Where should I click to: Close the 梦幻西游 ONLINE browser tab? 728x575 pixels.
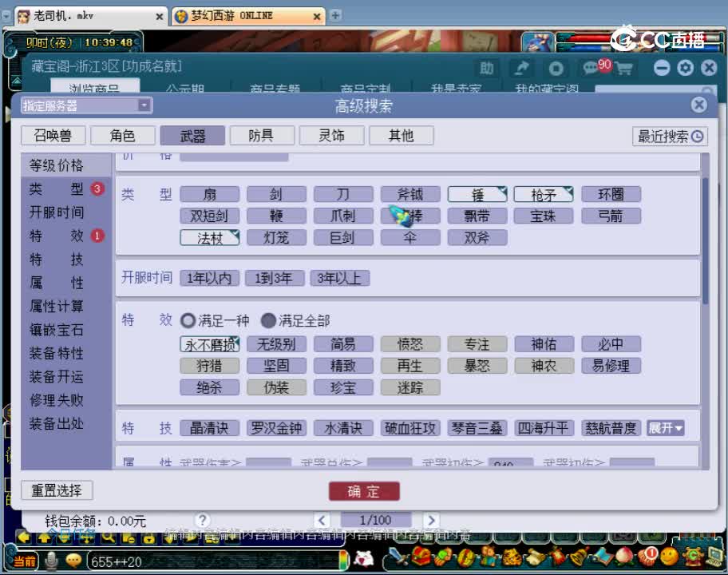click(317, 17)
